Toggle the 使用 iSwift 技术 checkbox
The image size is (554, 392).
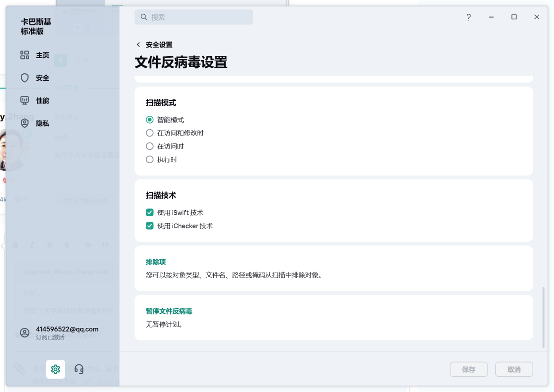(x=150, y=213)
